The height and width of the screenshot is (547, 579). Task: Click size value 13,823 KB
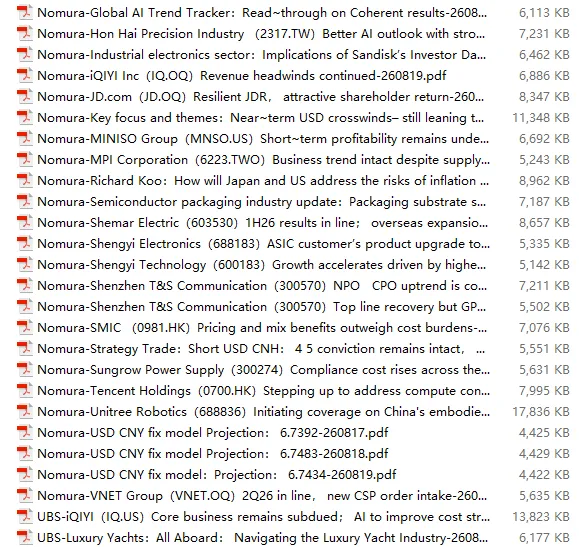541,517
